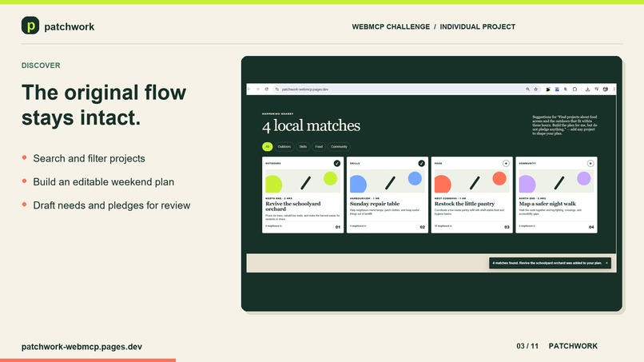Open site info icon beside the URL
The image size is (644, 362).
click(276, 90)
